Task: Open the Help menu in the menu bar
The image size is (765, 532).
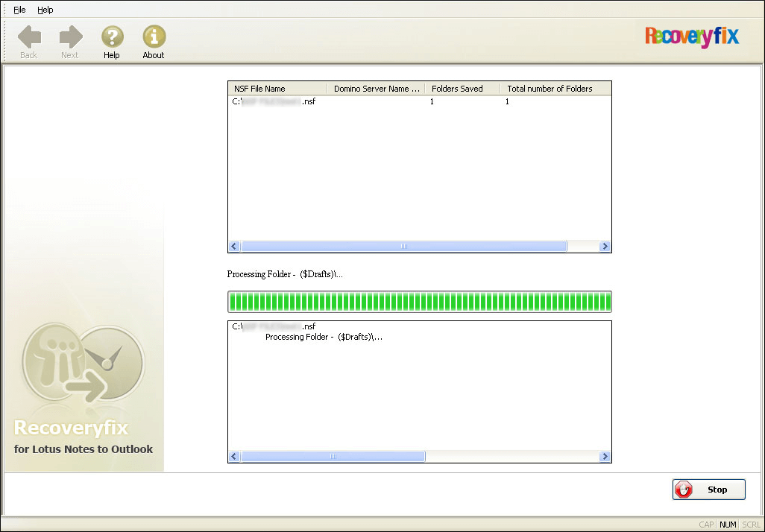Action: coord(45,10)
